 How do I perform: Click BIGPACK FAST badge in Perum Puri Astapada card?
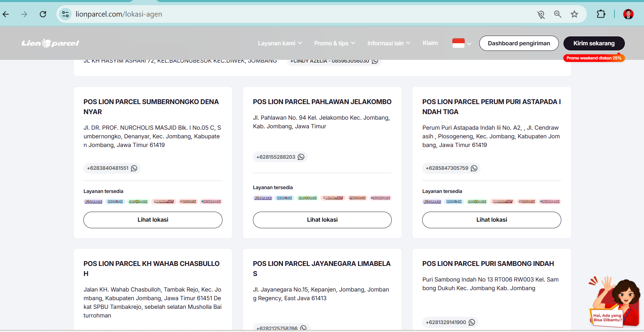click(503, 202)
